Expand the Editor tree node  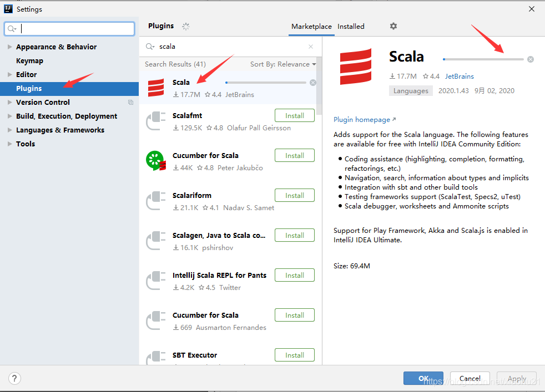(10, 75)
